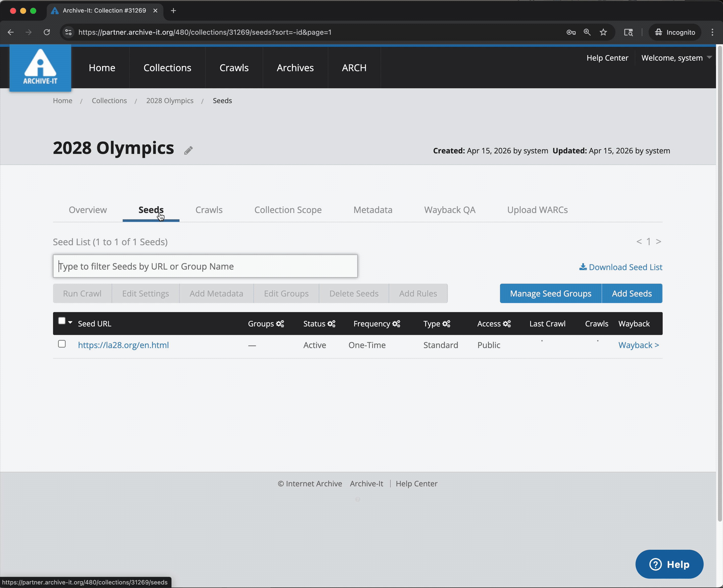Image resolution: width=723 pixels, height=588 pixels.
Task: Click Home breadcrumb link
Action: coord(63,101)
